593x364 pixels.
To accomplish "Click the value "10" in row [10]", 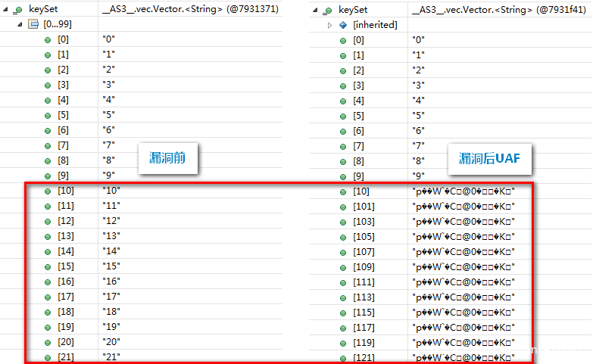I will (x=111, y=191).
